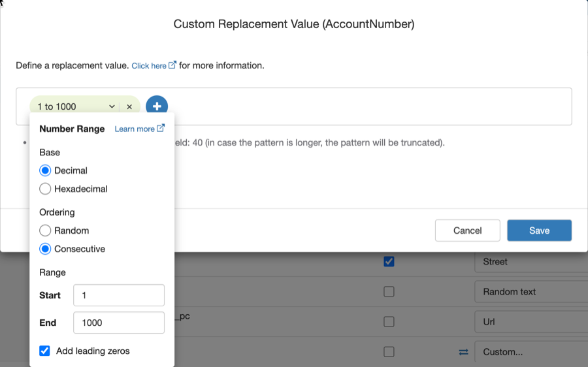The width and height of the screenshot is (588, 367).
Task: Click the Range Start input field
Action: [x=119, y=295]
